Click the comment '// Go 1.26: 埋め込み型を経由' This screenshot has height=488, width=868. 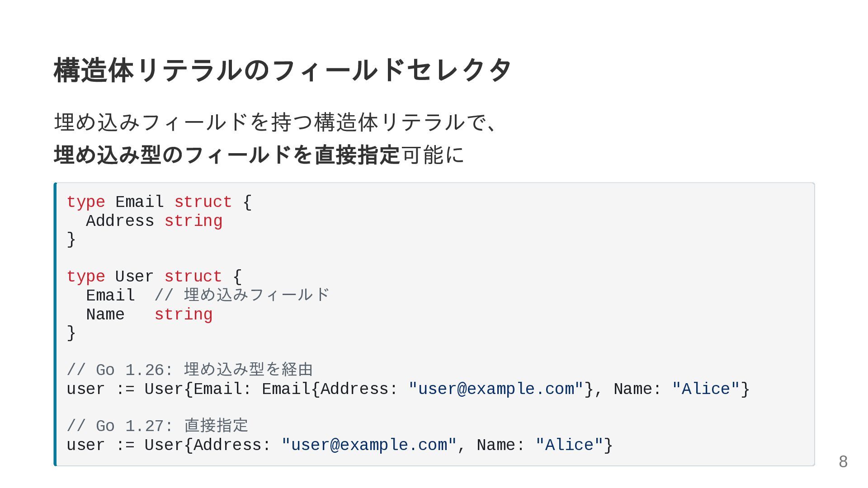click(x=190, y=370)
